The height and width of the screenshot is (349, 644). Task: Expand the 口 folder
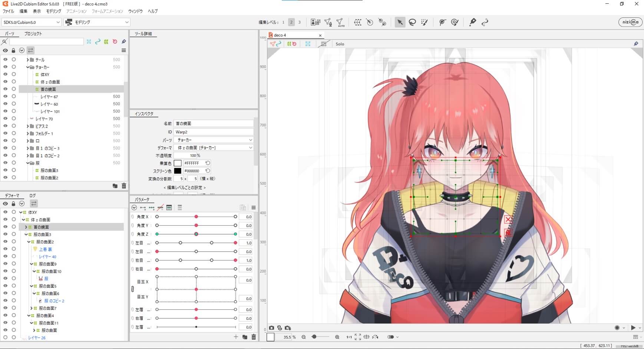coord(27,141)
